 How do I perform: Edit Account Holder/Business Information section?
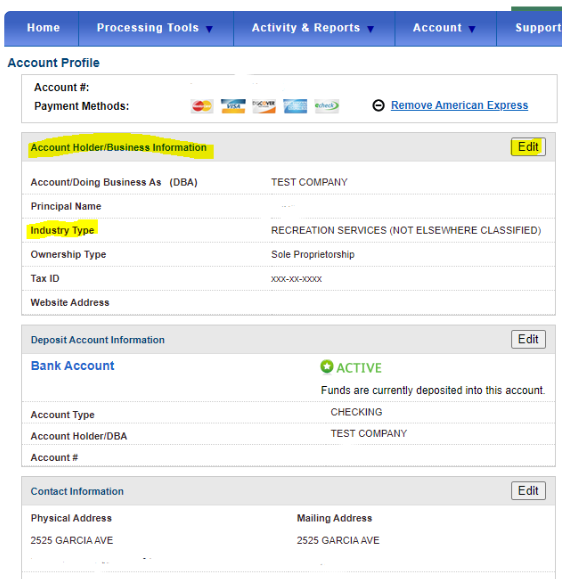click(528, 147)
